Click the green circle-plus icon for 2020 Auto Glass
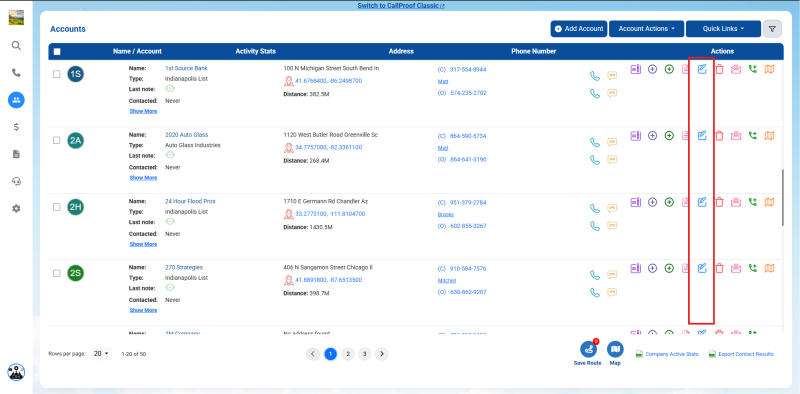This screenshot has height=394, width=800. click(x=669, y=136)
